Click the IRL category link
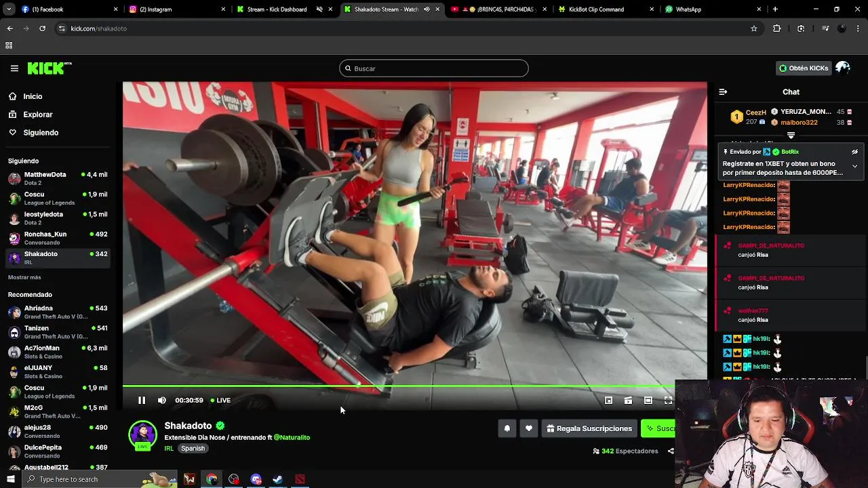 coord(169,449)
